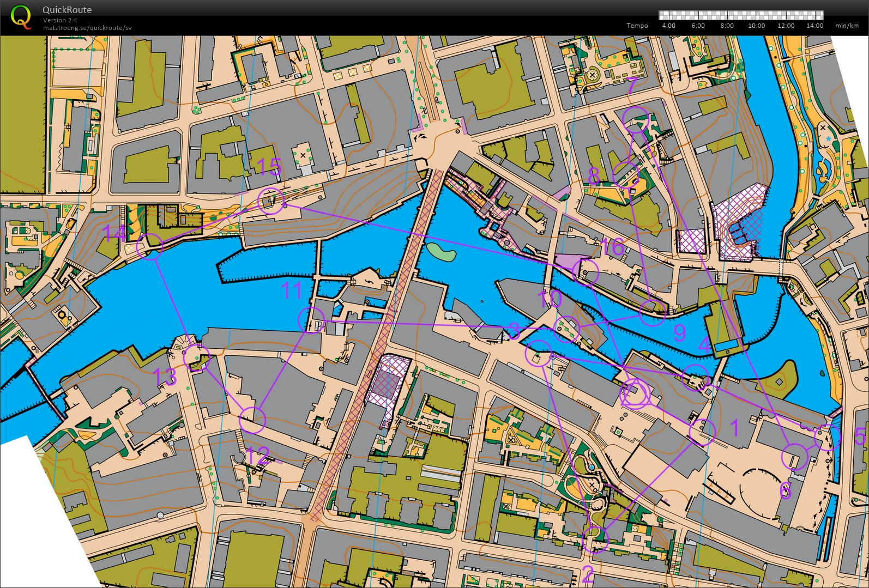Click the min/km unit label
The image size is (869, 588).
pyautogui.click(x=847, y=26)
